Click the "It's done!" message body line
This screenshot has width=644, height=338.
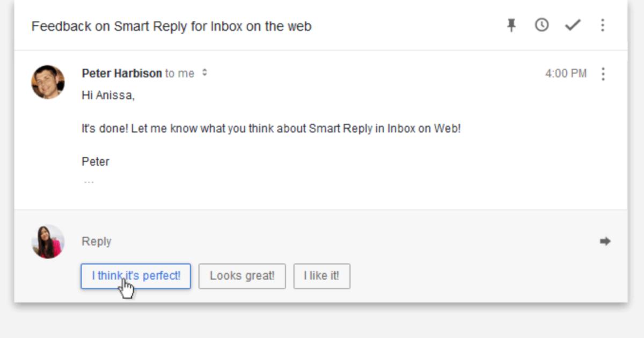pyautogui.click(x=270, y=129)
